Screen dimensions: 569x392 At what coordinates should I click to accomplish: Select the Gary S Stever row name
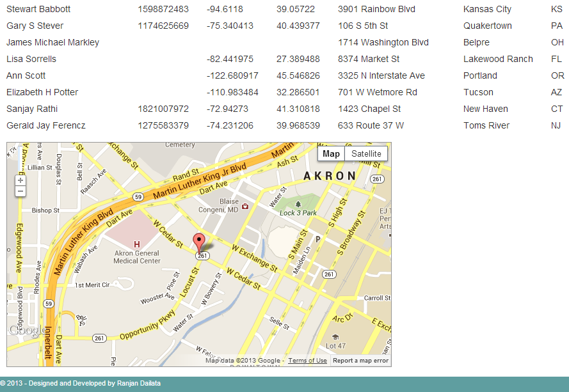point(35,26)
